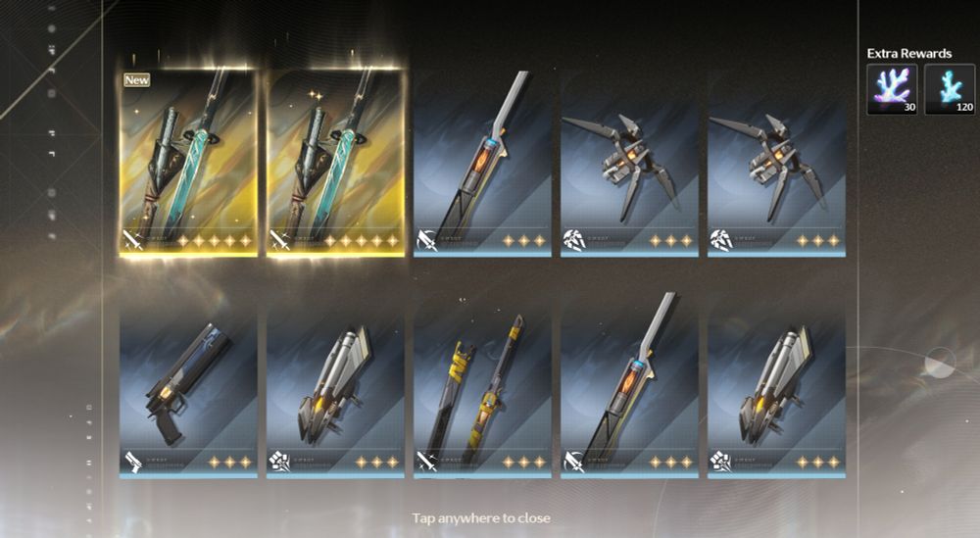Select the top-right gauntlets weapon card
This screenshot has height=538, width=980.
tap(776, 163)
